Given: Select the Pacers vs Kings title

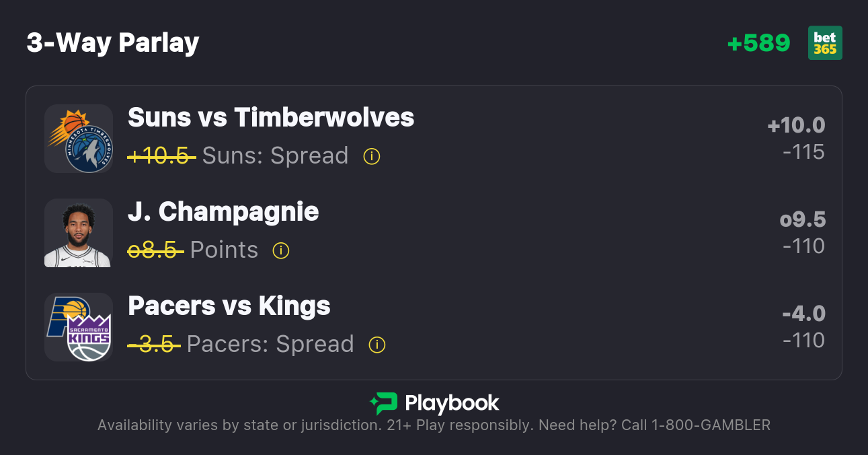Looking at the screenshot, I should coord(229,306).
